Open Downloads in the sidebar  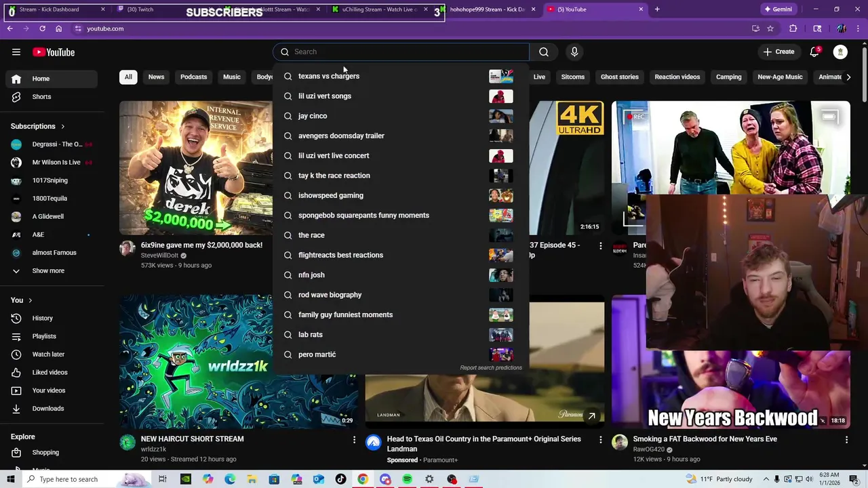pos(52,409)
